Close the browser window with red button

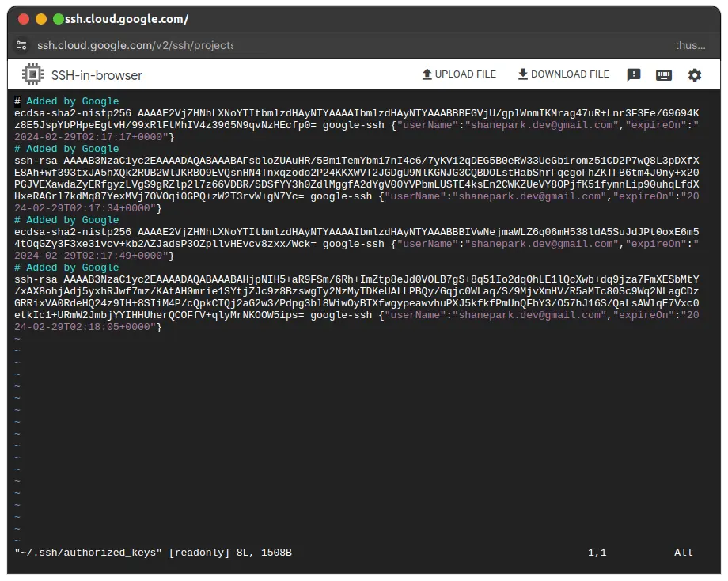click(x=24, y=19)
